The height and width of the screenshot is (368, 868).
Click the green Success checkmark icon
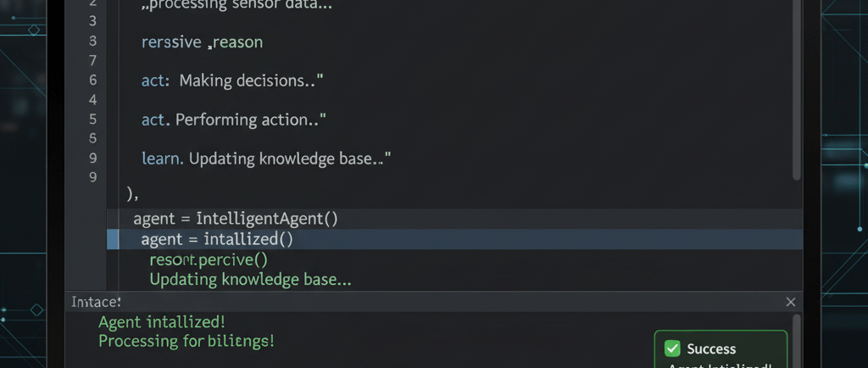pos(673,348)
